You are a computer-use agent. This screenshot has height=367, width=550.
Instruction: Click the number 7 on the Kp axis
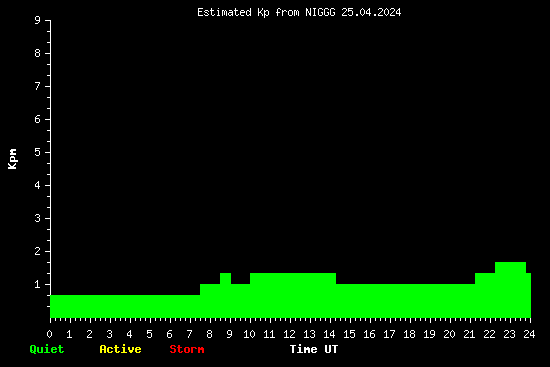(x=38, y=86)
